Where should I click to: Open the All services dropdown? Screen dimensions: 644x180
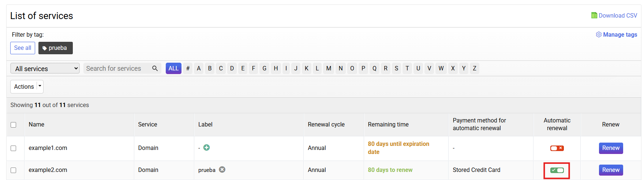[x=45, y=69]
